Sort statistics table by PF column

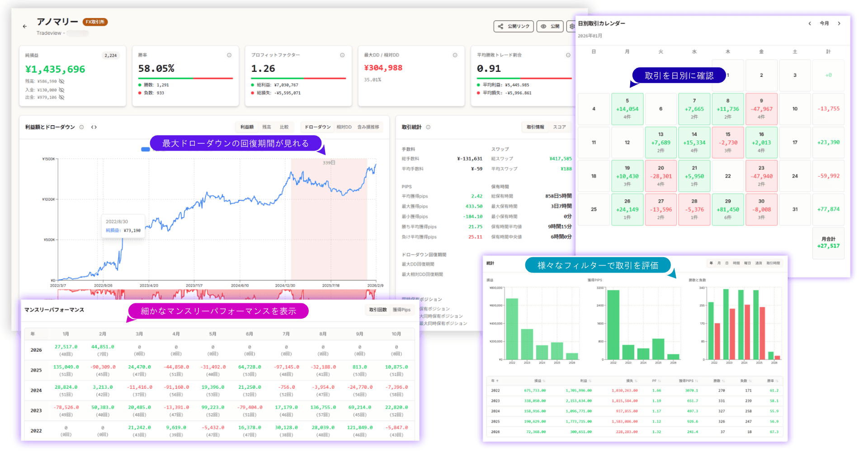click(656, 381)
